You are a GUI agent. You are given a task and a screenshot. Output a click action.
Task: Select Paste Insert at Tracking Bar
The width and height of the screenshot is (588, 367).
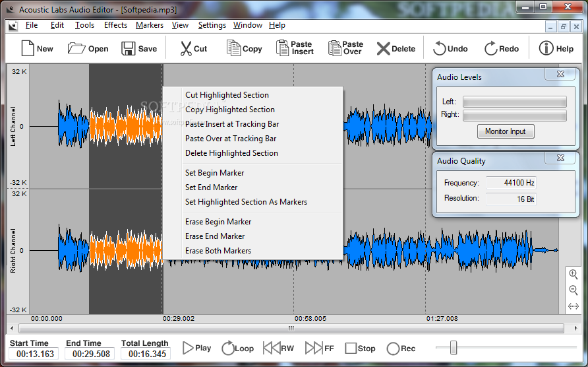252,124
